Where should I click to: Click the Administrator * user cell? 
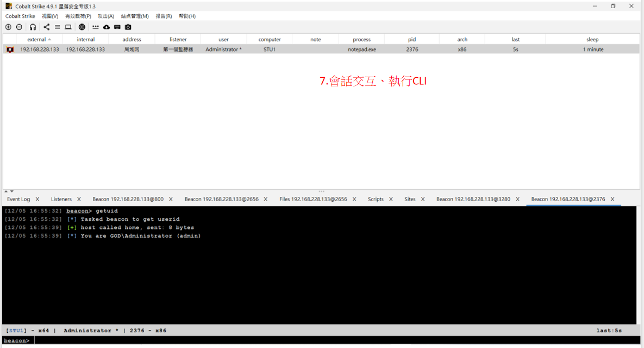[223, 49]
